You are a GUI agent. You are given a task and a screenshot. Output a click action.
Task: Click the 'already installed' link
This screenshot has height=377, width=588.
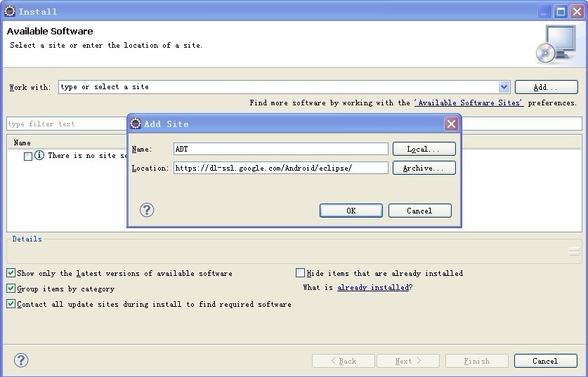(x=373, y=287)
